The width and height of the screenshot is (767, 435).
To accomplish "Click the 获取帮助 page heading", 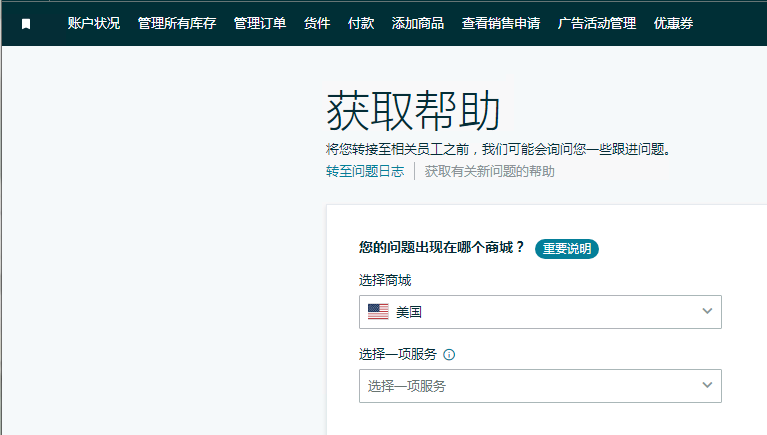I will 413,112.
